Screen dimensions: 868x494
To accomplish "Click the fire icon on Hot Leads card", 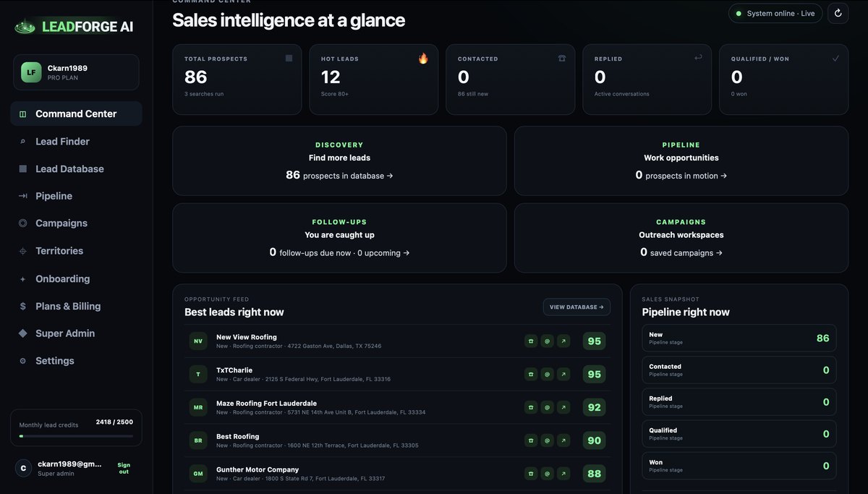I will (x=423, y=58).
